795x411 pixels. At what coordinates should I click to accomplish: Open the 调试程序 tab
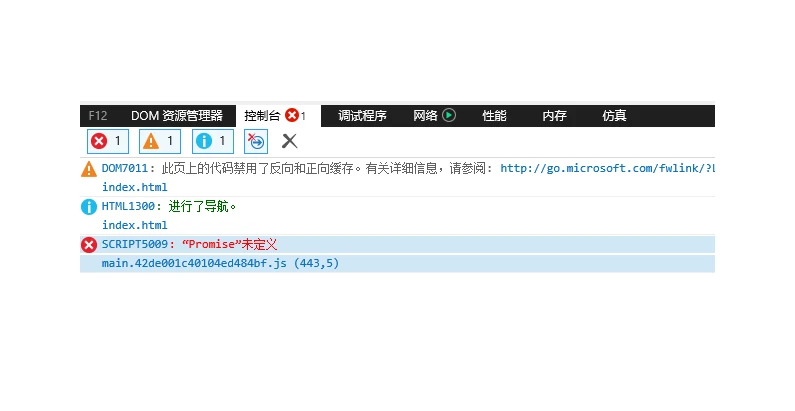click(363, 116)
